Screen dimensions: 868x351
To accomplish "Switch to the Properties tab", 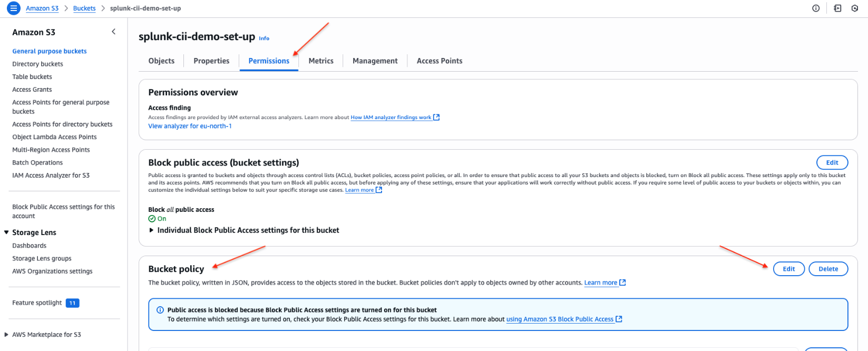I will coord(211,61).
